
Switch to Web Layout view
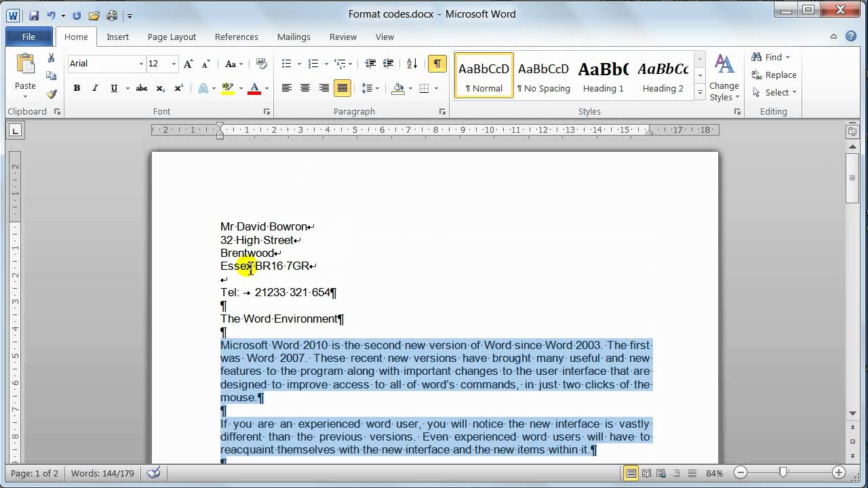[x=661, y=473]
